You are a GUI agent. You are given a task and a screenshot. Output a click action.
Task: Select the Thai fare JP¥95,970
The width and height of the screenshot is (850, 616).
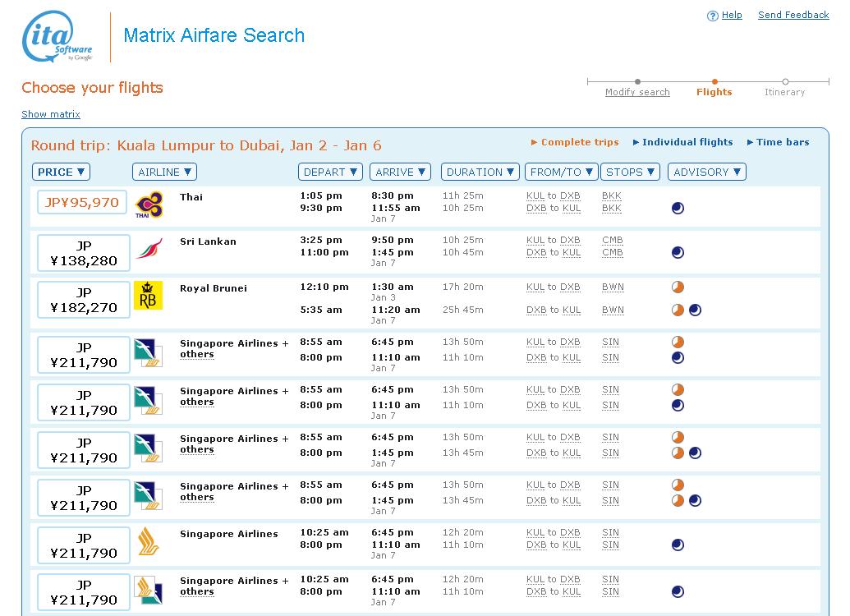[82, 202]
